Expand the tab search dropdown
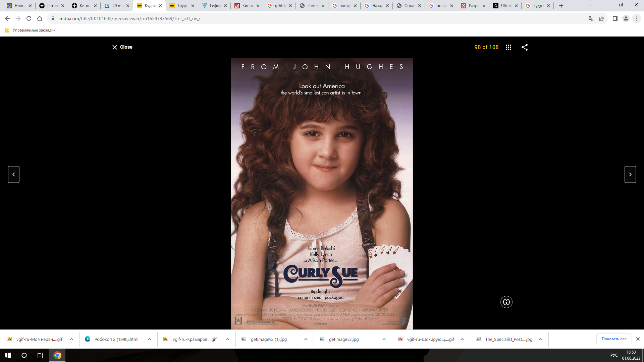The width and height of the screenshot is (644, 362). point(590,5)
